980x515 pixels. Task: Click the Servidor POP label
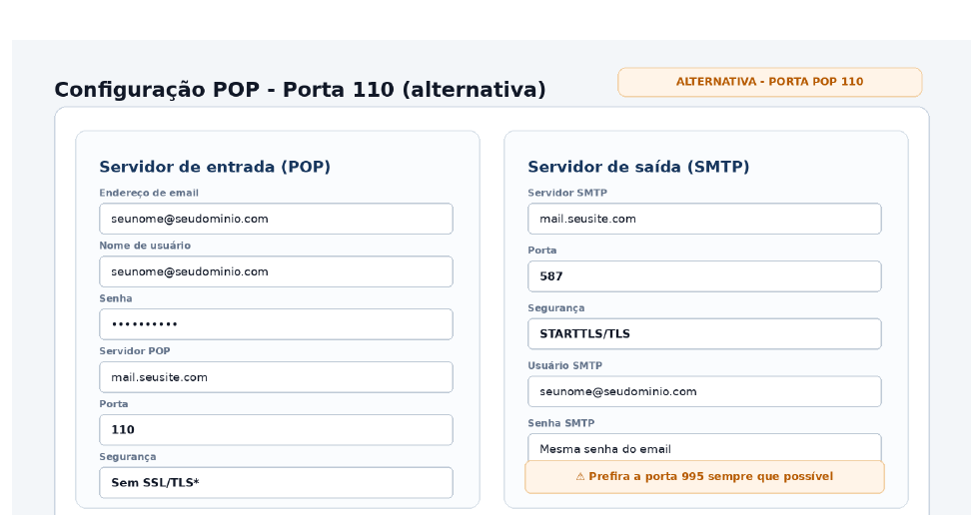(135, 351)
